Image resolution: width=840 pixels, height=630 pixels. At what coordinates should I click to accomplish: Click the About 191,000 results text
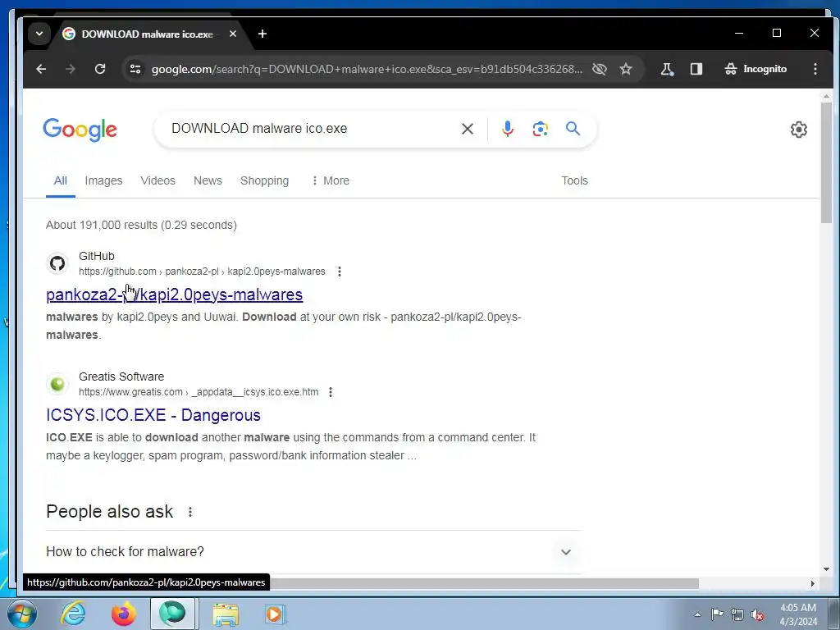(141, 225)
